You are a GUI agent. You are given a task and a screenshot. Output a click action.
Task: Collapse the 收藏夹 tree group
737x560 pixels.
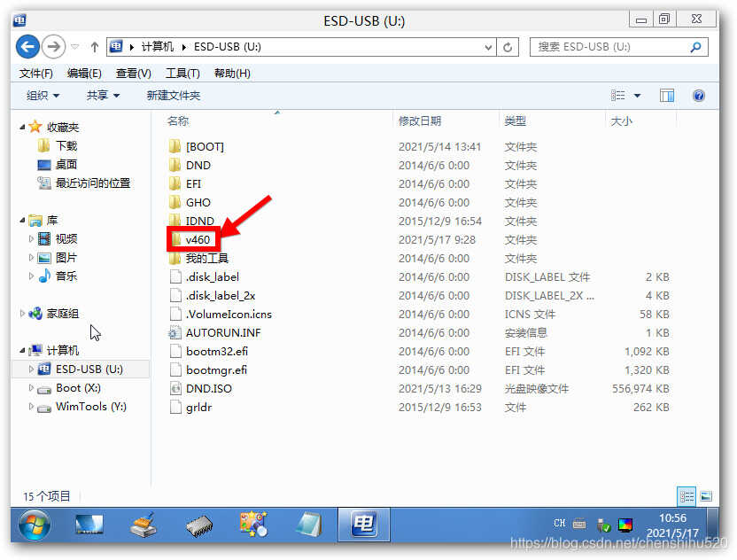pos(22,127)
